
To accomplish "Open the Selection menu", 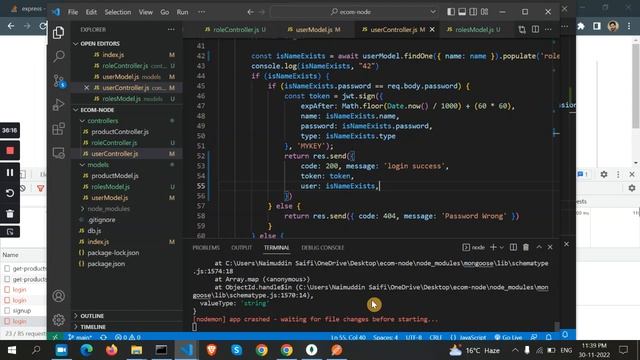I will coord(118,12).
